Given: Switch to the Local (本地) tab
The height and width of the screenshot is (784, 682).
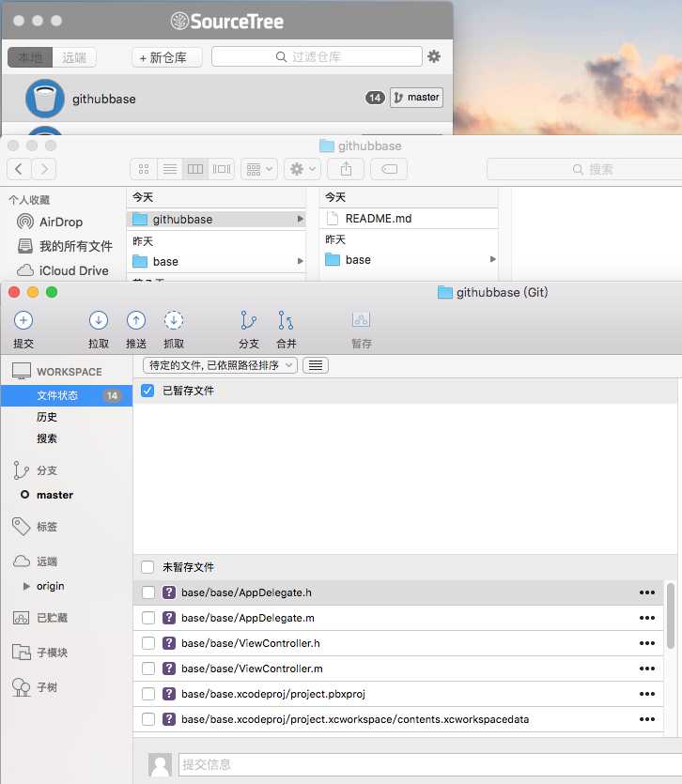Looking at the screenshot, I should click(x=30, y=57).
